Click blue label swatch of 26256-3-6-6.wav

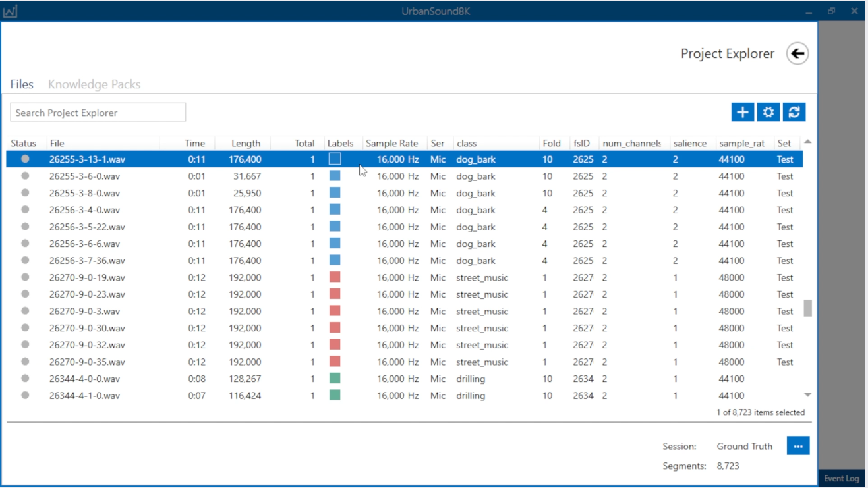pos(335,244)
